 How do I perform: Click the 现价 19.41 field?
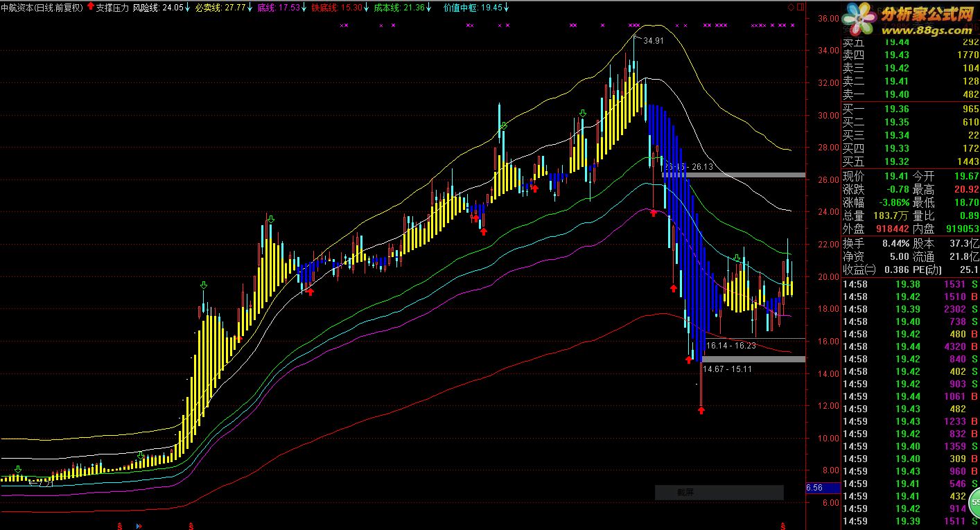point(875,176)
